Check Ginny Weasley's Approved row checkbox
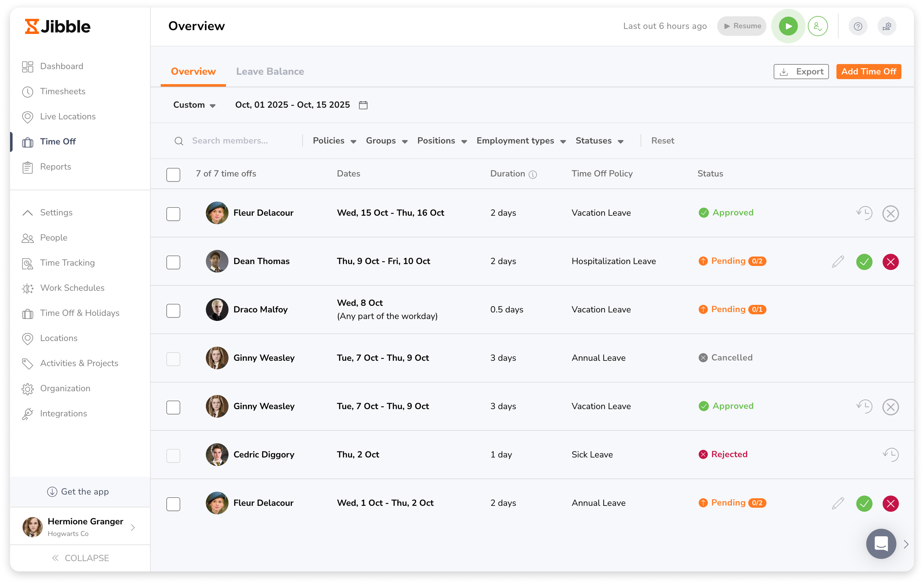The width and height of the screenshot is (924, 584). 174,407
